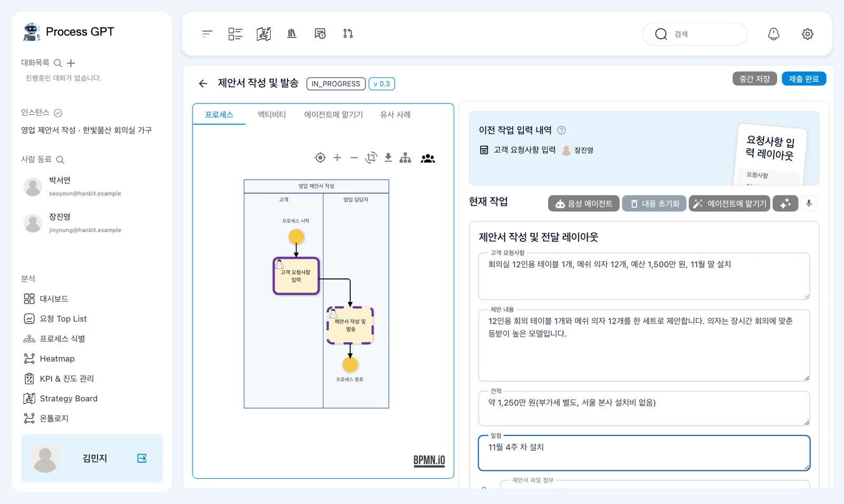Screen dimensions: 844x504
Task: Search conversations magnifier next to 대화목록
Action: point(58,63)
